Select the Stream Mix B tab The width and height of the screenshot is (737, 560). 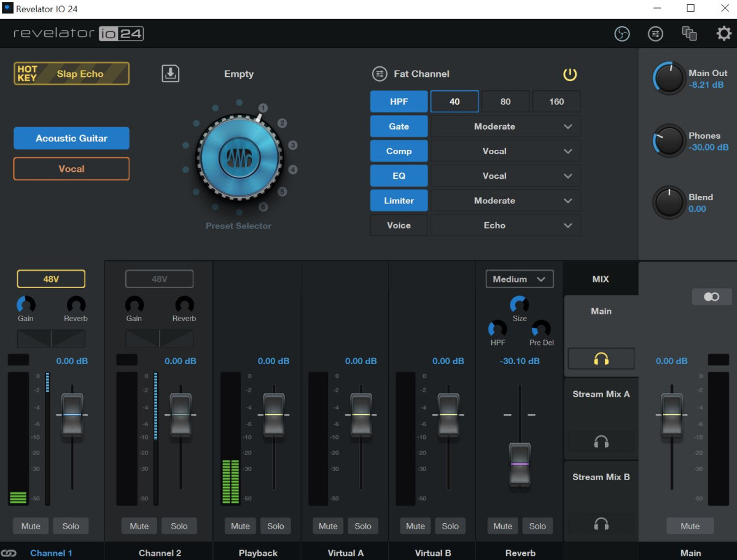point(601,477)
